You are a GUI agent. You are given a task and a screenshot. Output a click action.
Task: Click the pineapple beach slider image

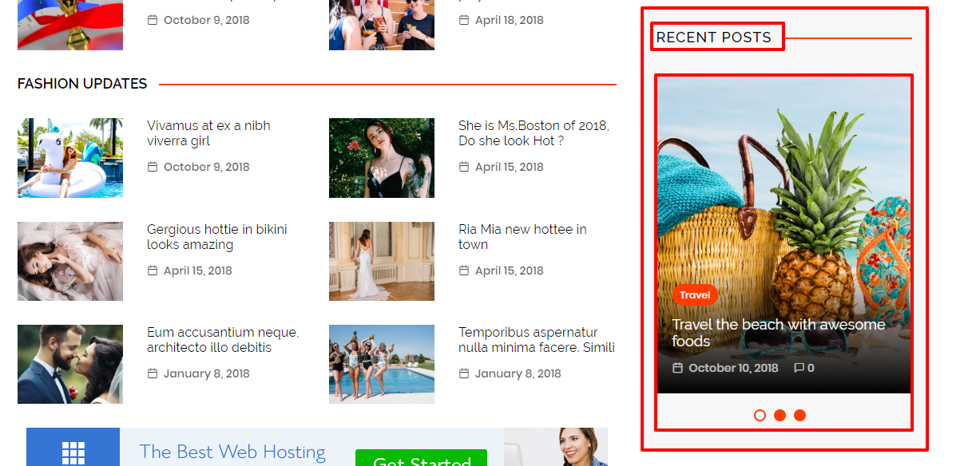pos(784,235)
